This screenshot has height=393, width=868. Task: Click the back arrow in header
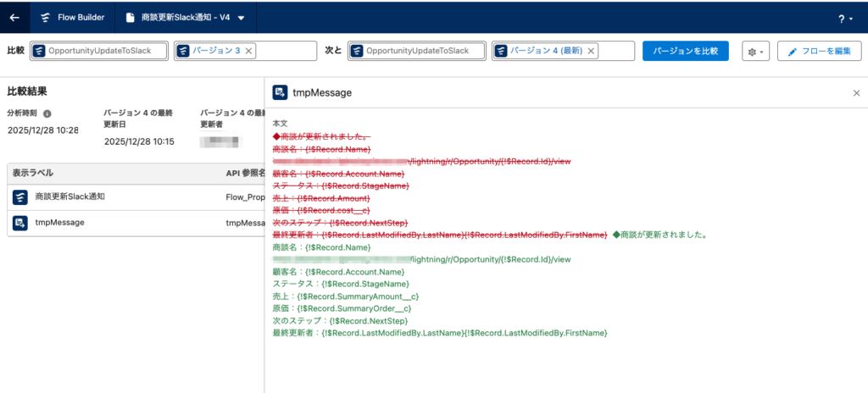point(14,17)
